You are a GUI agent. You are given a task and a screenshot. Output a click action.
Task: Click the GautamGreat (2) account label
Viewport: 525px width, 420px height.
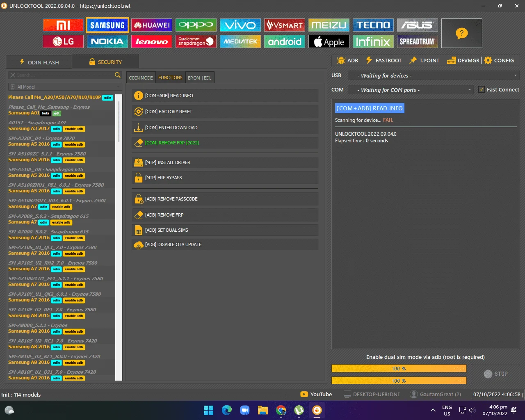[x=436, y=394]
